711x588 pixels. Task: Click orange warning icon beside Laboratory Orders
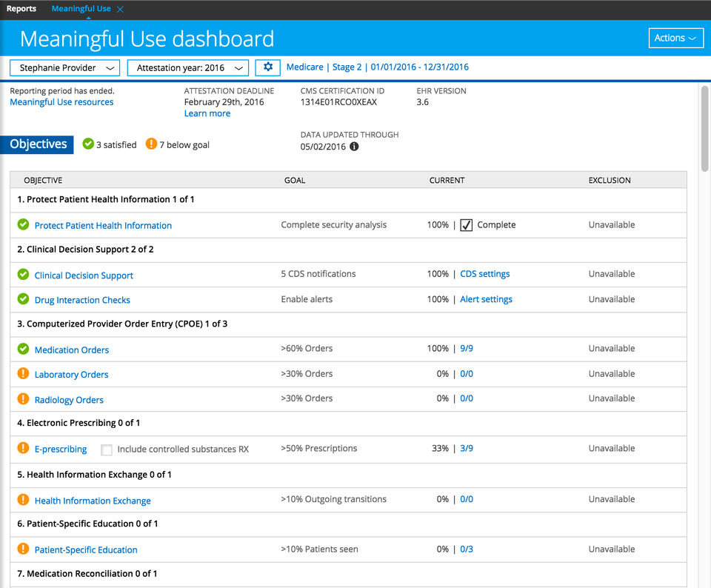23,374
